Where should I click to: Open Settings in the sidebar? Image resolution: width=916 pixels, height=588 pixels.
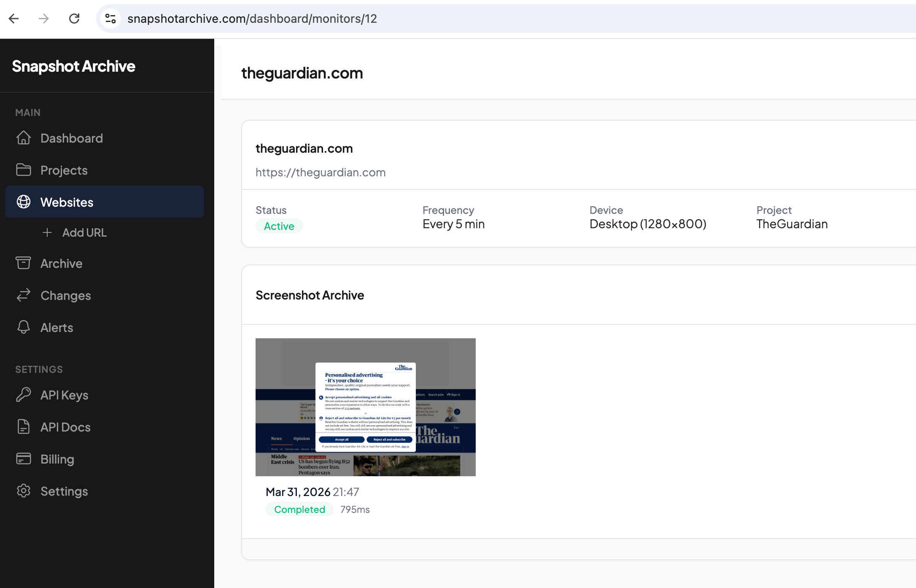point(105,491)
